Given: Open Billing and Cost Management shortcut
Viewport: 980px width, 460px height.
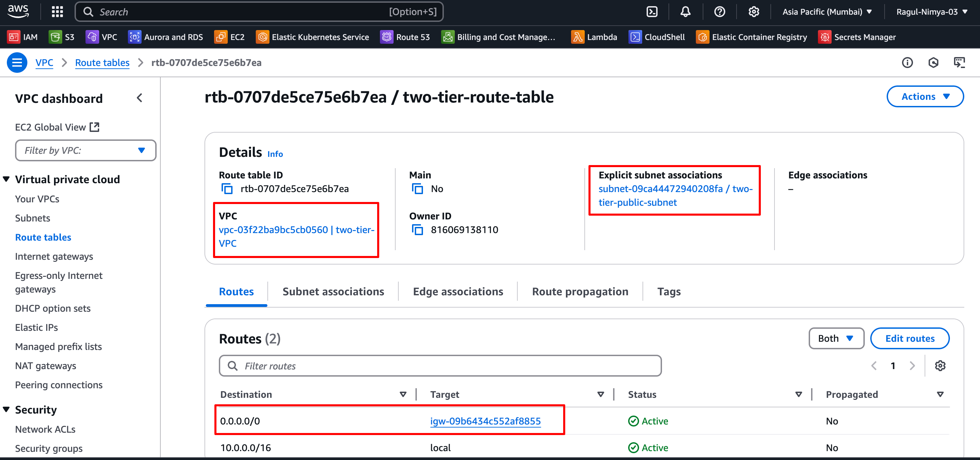Looking at the screenshot, I should [x=498, y=37].
